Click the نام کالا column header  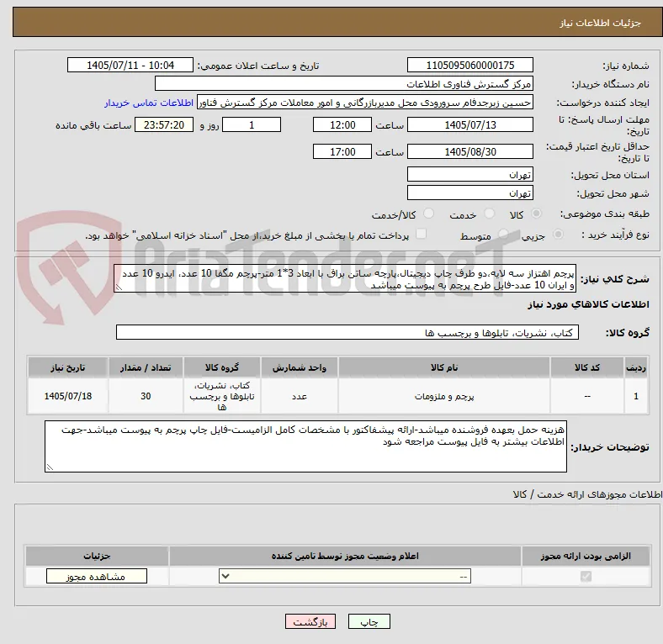pyautogui.click(x=444, y=367)
